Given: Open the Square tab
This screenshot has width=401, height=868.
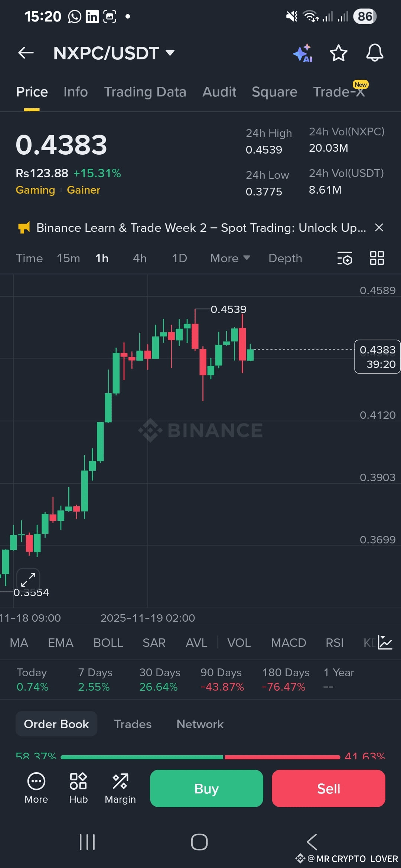Looking at the screenshot, I should point(274,92).
